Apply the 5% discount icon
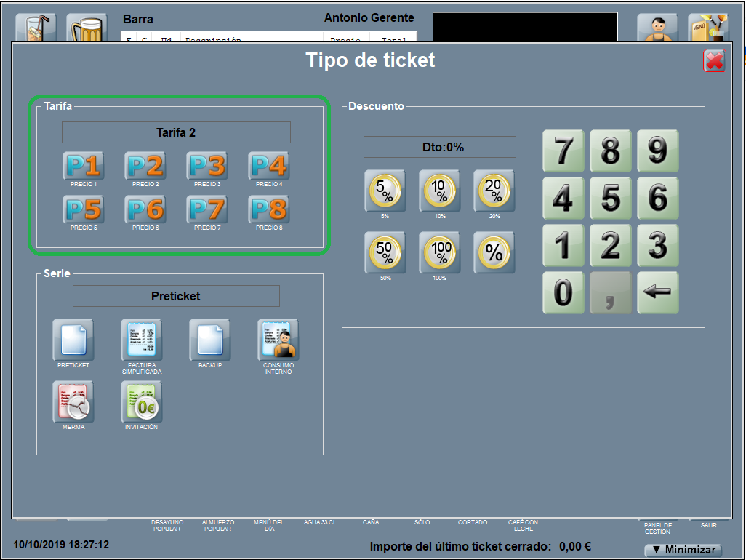The height and width of the screenshot is (560, 746). (385, 191)
